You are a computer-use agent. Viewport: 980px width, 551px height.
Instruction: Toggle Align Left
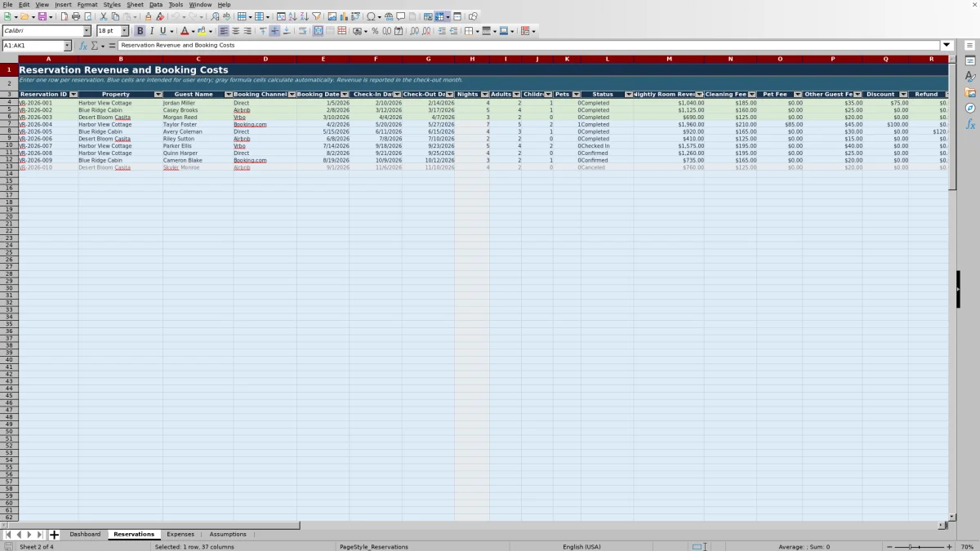224,31
